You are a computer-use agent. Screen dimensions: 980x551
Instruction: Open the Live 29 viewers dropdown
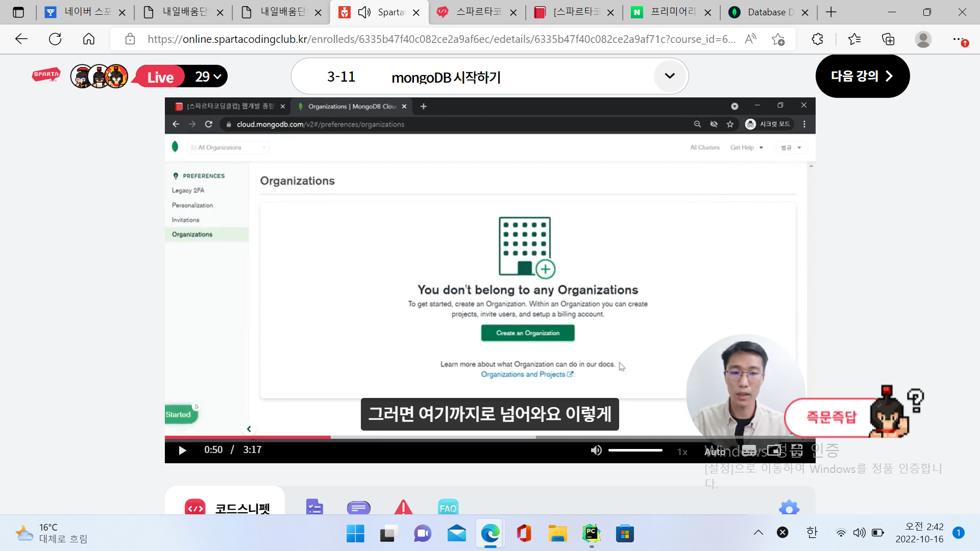click(x=181, y=77)
